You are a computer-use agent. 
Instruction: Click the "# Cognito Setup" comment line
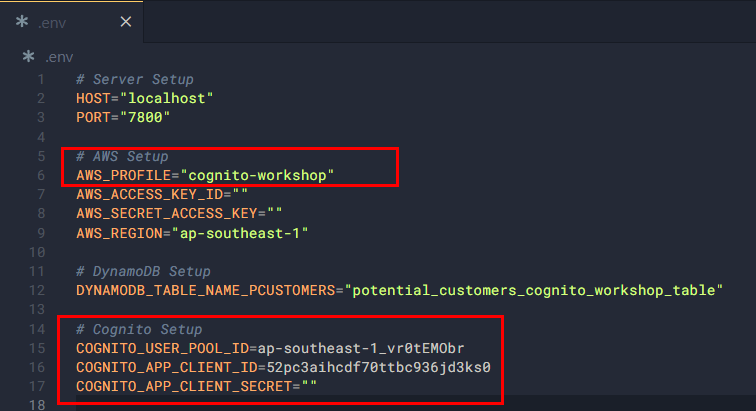click(139, 328)
